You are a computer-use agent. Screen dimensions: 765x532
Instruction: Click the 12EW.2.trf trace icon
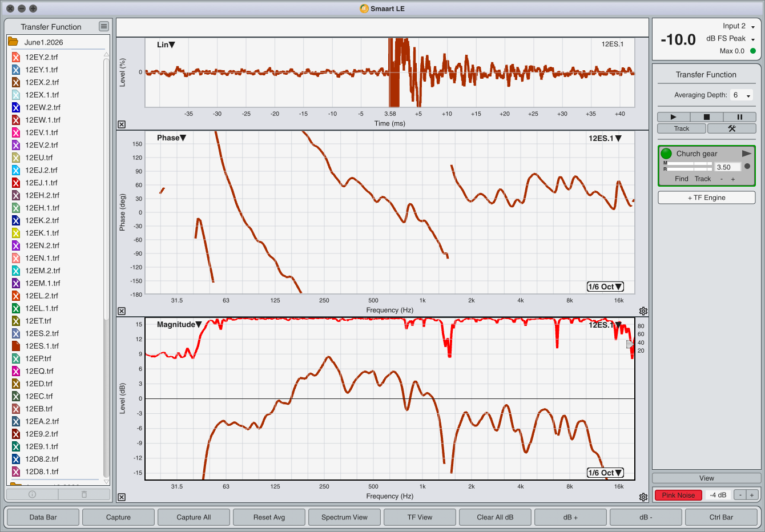point(16,107)
